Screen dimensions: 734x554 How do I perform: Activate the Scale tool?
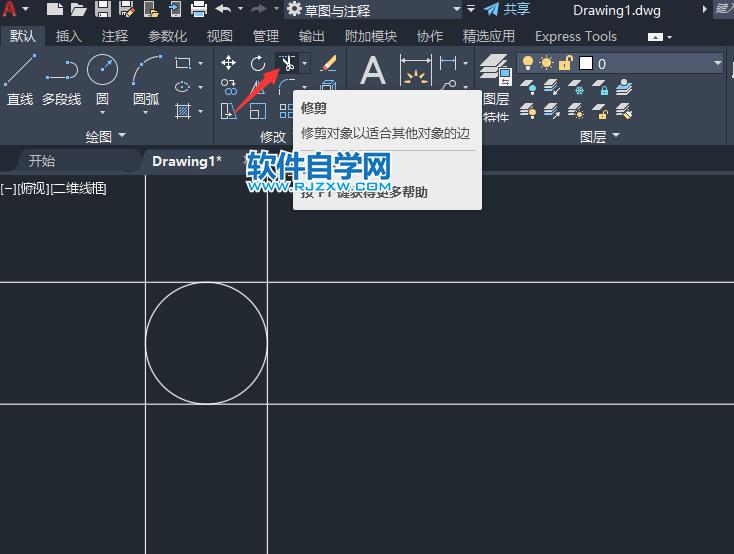pos(257,111)
